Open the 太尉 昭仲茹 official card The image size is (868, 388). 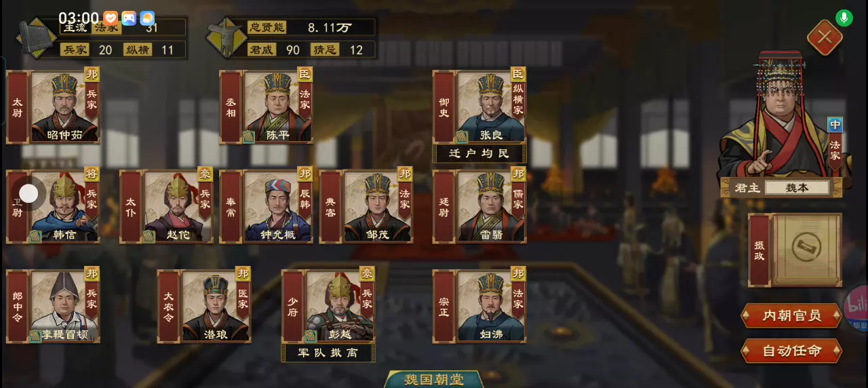point(53,106)
